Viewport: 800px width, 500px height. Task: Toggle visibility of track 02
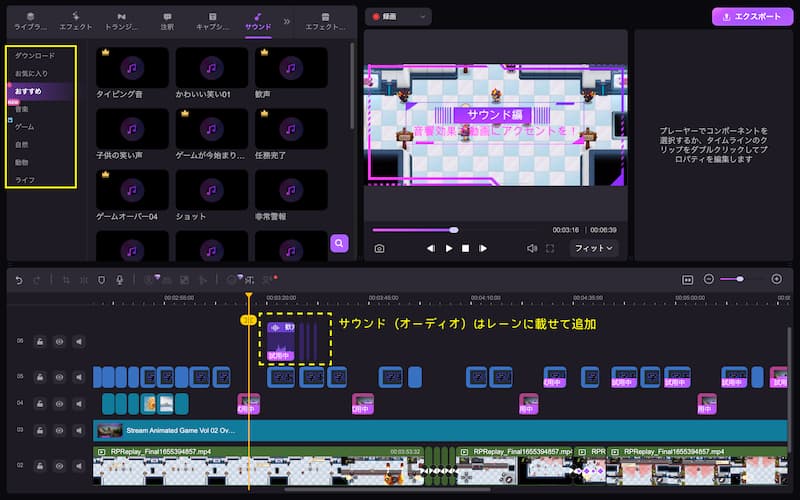tap(59, 466)
